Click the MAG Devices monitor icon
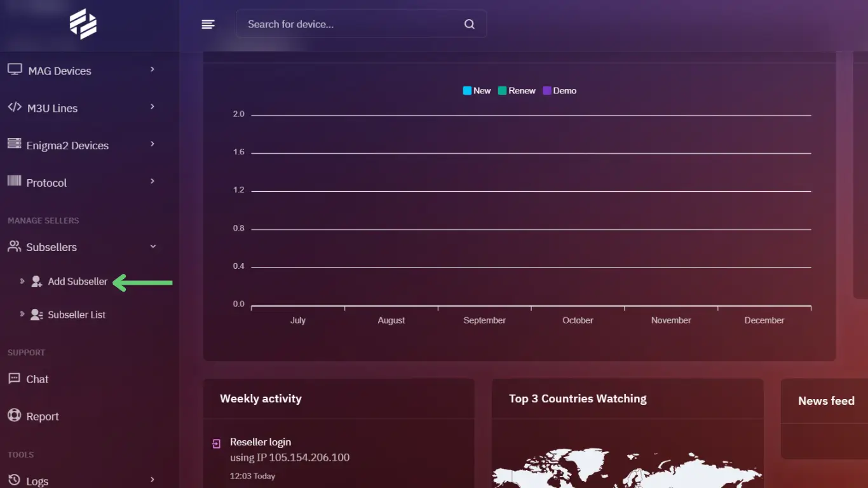The width and height of the screenshot is (868, 488). (x=15, y=70)
